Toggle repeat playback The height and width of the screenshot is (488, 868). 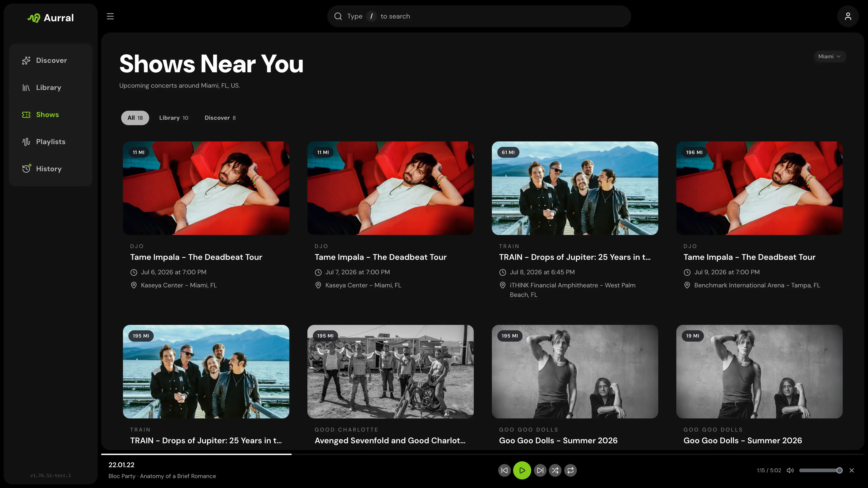click(x=571, y=470)
